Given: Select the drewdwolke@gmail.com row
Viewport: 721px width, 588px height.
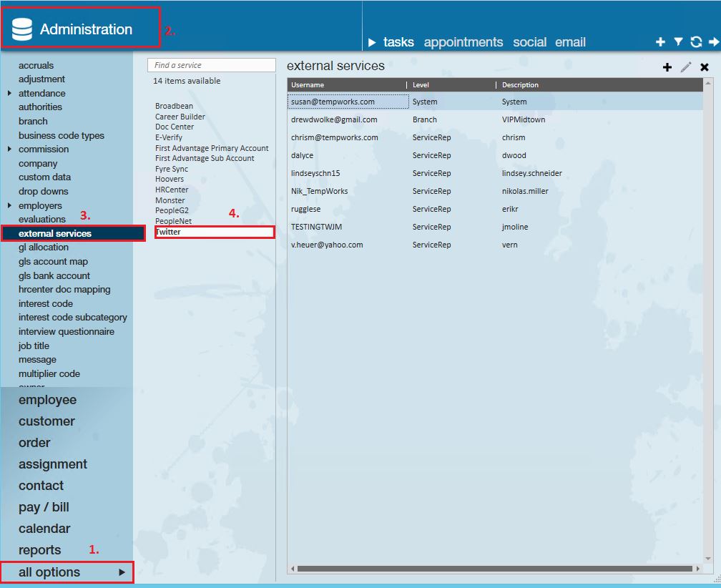Looking at the screenshot, I should (x=334, y=119).
